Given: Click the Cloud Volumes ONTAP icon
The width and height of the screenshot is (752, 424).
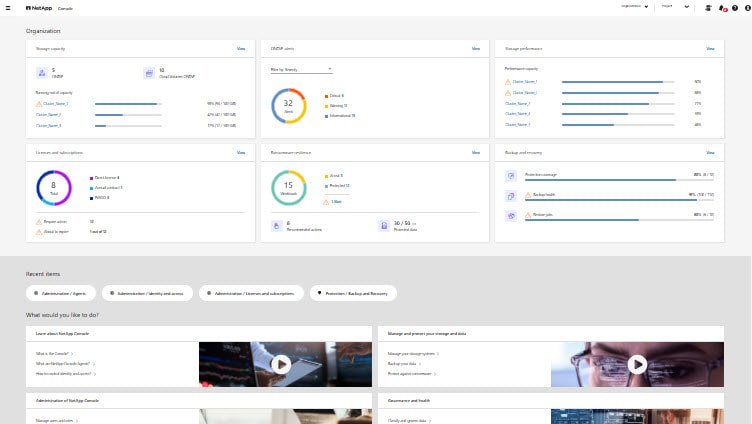Looking at the screenshot, I should click(148, 73).
